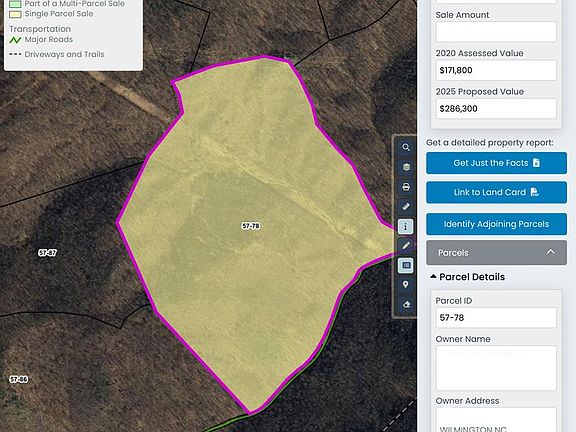
Task: Click the print map icon
Action: pyautogui.click(x=406, y=187)
